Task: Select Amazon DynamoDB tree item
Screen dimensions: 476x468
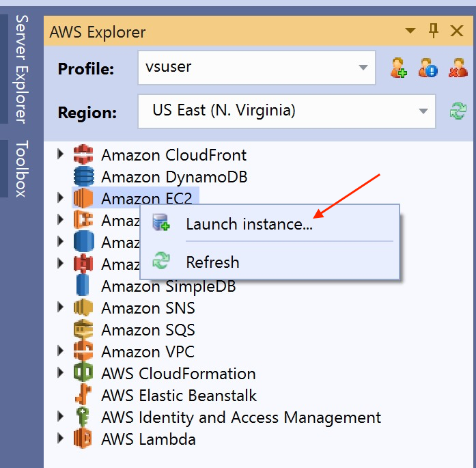Action: (174, 177)
